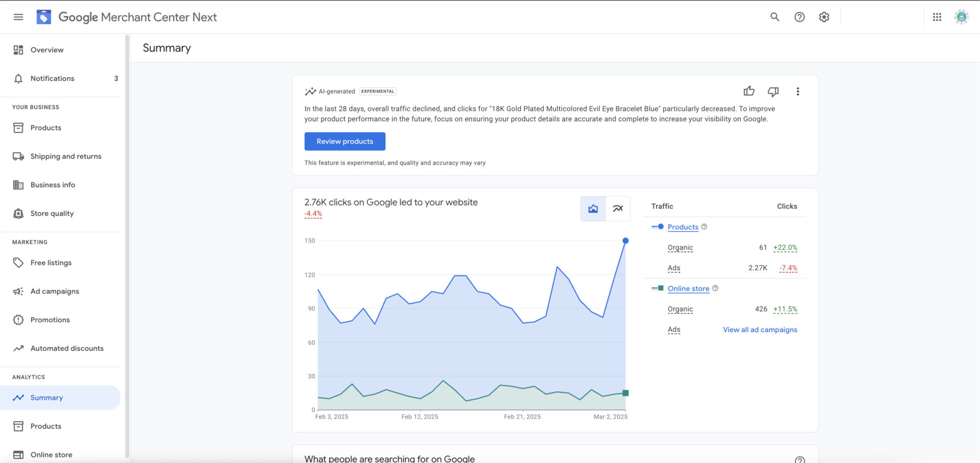Click the -7.4% ads change value

pyautogui.click(x=788, y=268)
